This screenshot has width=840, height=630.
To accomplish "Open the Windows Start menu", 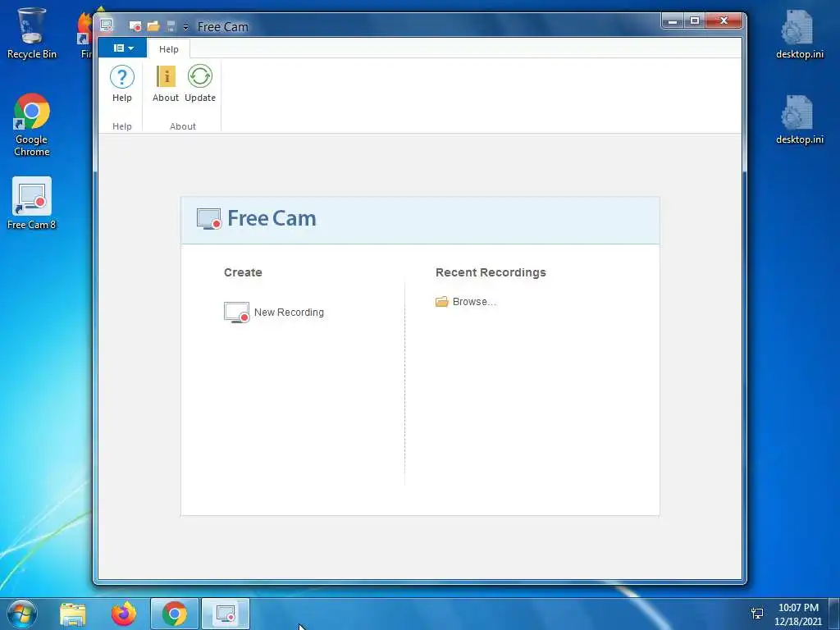I will click(21, 614).
